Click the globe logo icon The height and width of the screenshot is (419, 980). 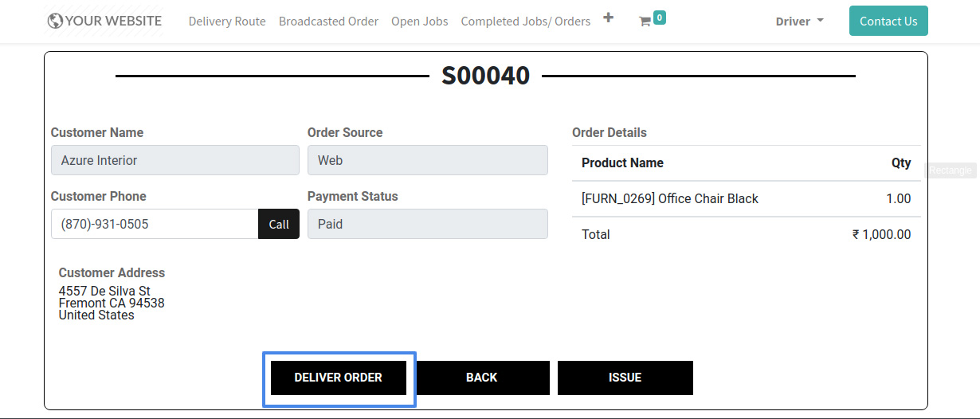click(55, 21)
